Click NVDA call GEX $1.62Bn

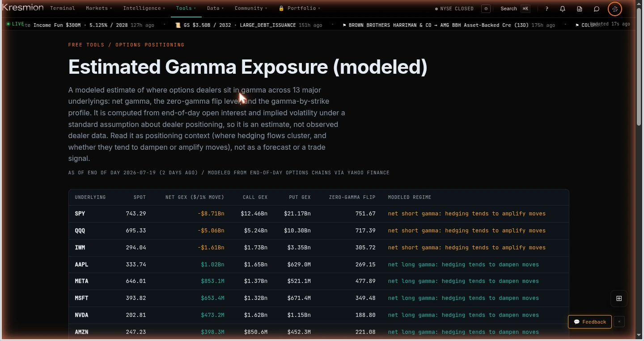[256, 315]
